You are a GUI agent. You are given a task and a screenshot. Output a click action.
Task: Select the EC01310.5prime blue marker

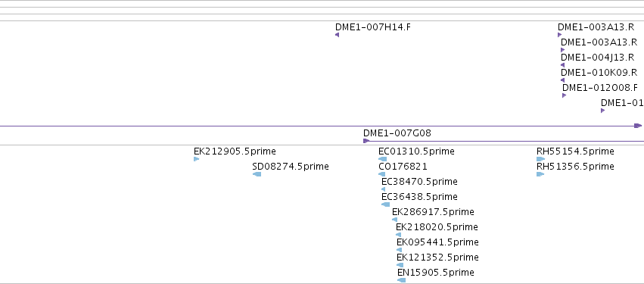click(x=382, y=159)
